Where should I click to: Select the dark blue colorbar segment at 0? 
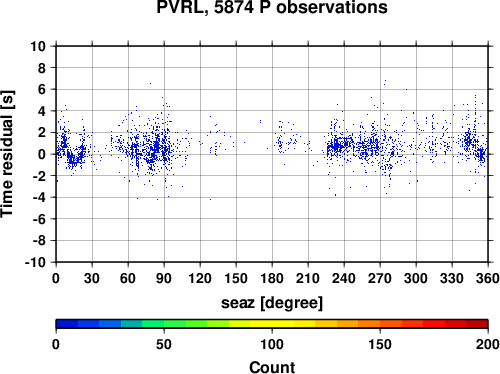pos(67,324)
